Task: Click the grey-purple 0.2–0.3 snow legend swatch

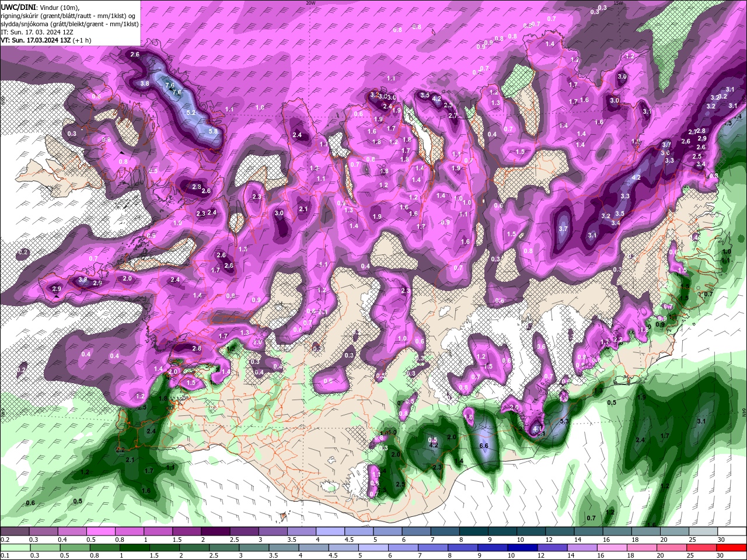Action: [15, 531]
